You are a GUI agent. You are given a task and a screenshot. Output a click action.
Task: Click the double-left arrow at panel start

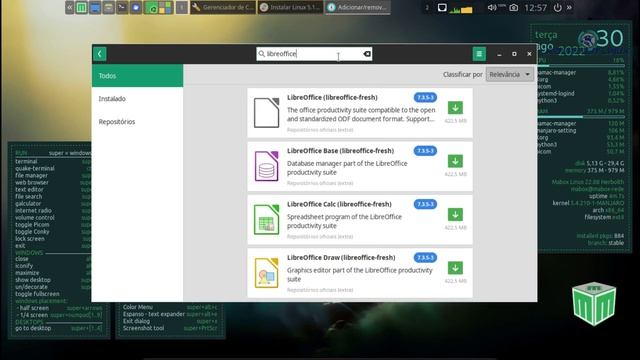pyautogui.click(x=70, y=7)
